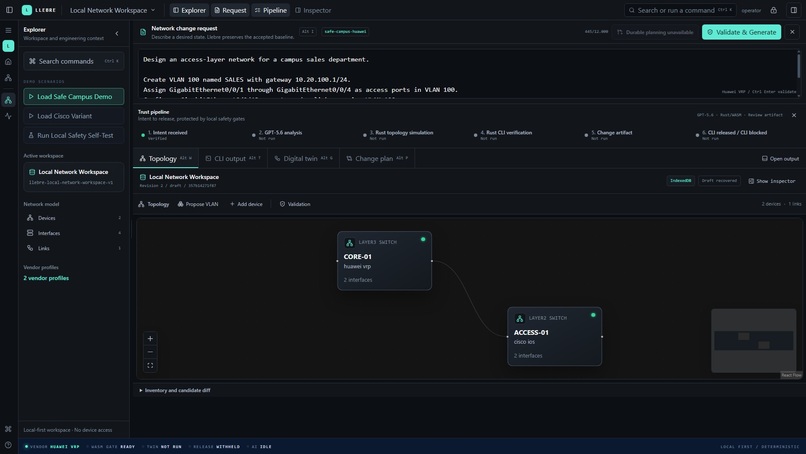Click the CORE-01 device type icon
Viewport: 806px width, 454px height.
pyautogui.click(x=350, y=243)
